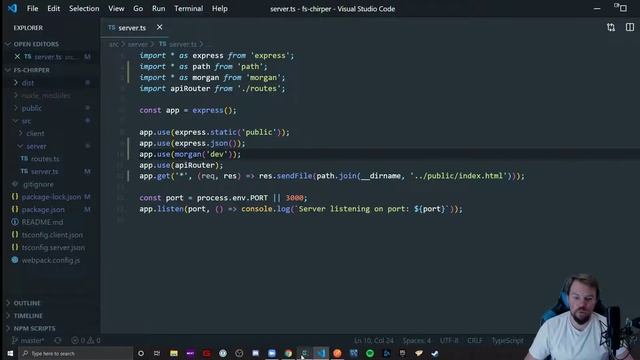Viewport: 640px width, 360px height.
Task: Click the Split Editor Right icon
Action: pyautogui.click(x=630, y=27)
